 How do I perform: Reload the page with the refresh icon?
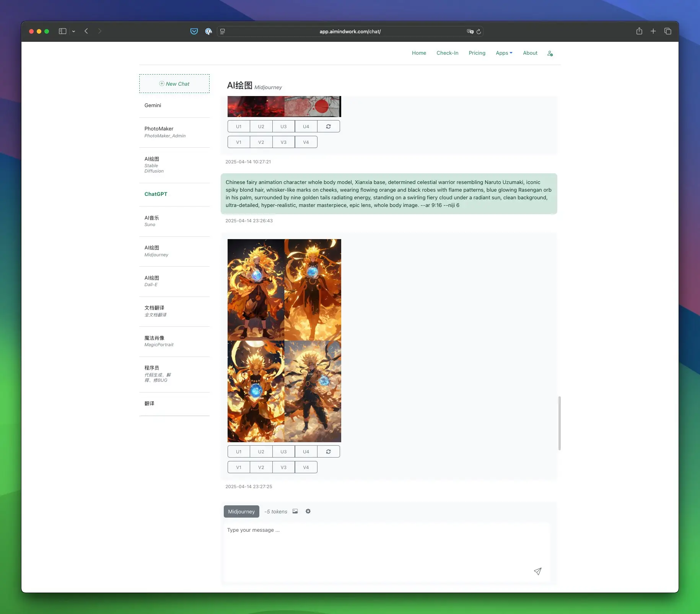coord(479,31)
